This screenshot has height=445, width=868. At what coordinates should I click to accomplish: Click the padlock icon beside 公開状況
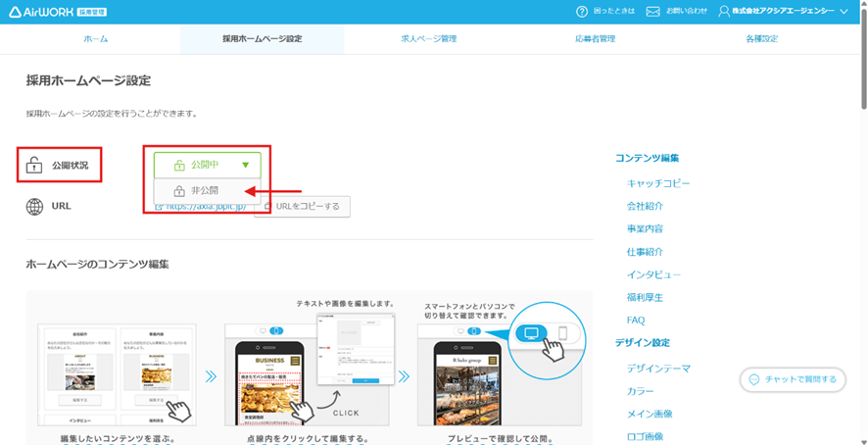tap(34, 165)
